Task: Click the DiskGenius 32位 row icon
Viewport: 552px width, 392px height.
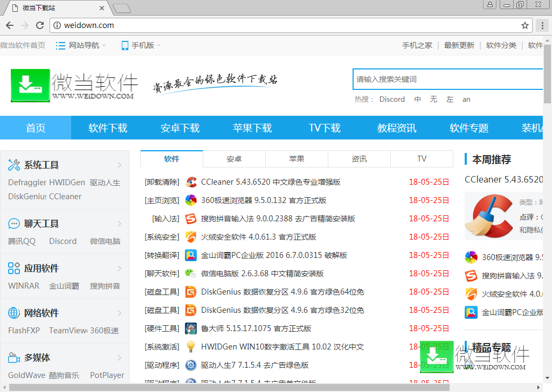Action: [191, 310]
